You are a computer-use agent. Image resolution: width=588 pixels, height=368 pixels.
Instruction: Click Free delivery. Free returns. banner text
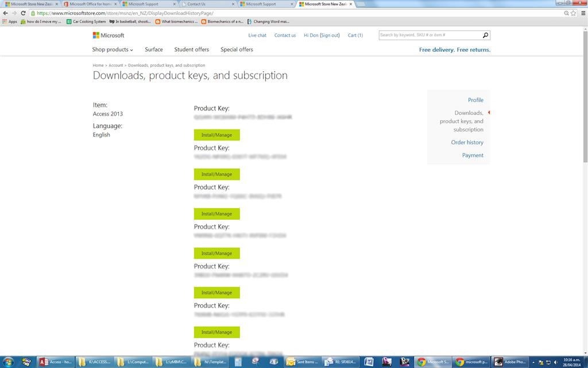(455, 49)
